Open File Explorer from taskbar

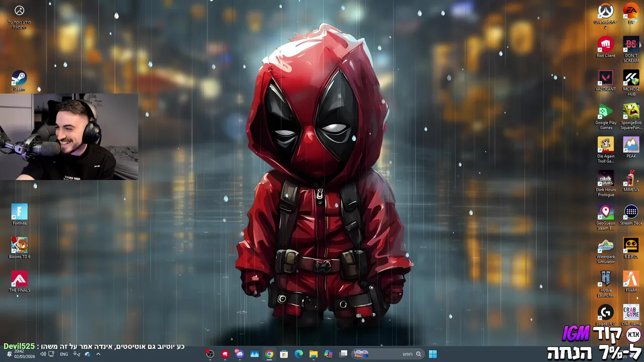[x=313, y=354]
